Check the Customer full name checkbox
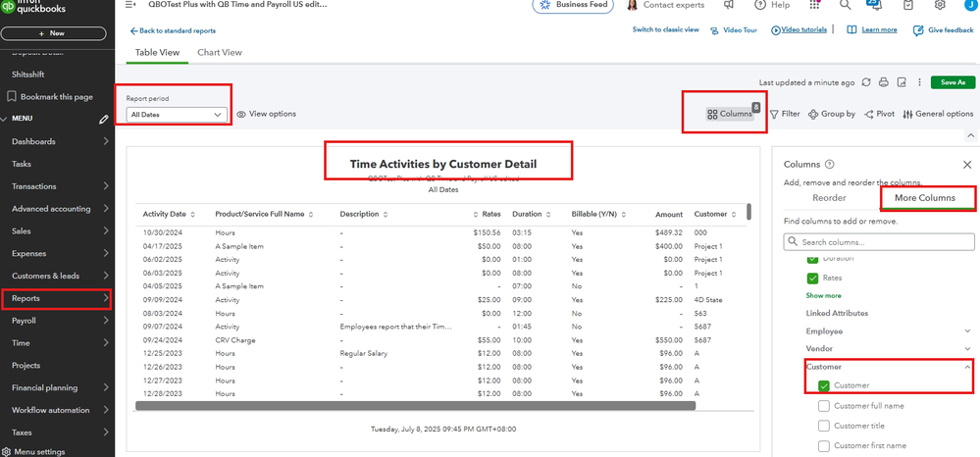This screenshot has width=980, height=457. click(824, 406)
